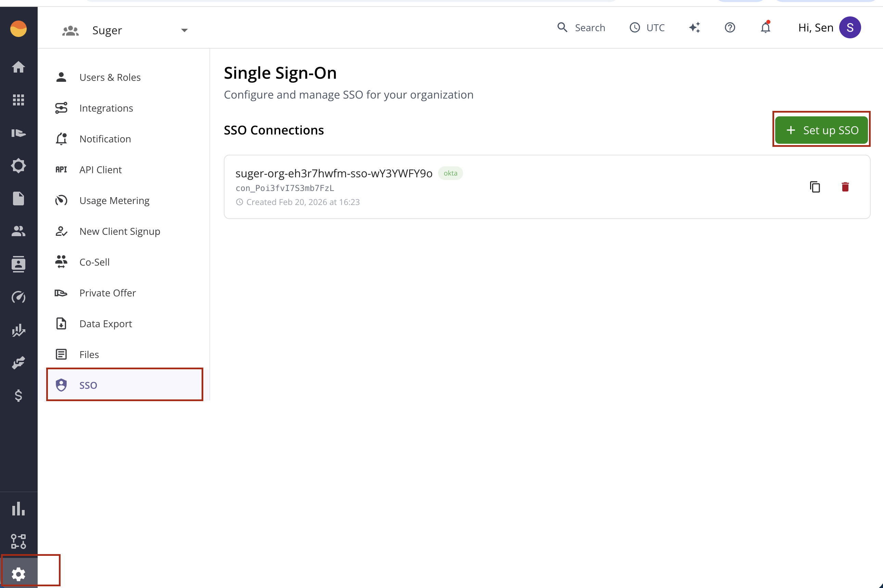Viewport: 883px width, 588px height.
Task: Open the help question mark icon
Action: point(730,28)
